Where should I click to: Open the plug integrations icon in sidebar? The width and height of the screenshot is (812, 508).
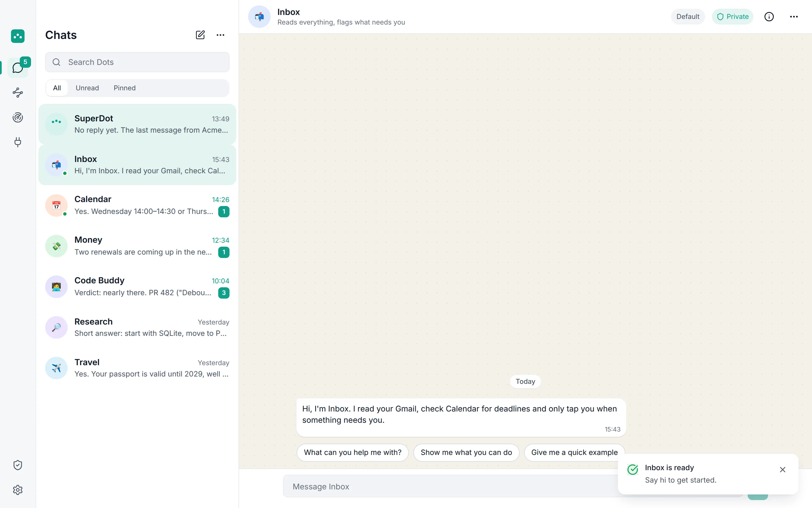click(x=18, y=142)
